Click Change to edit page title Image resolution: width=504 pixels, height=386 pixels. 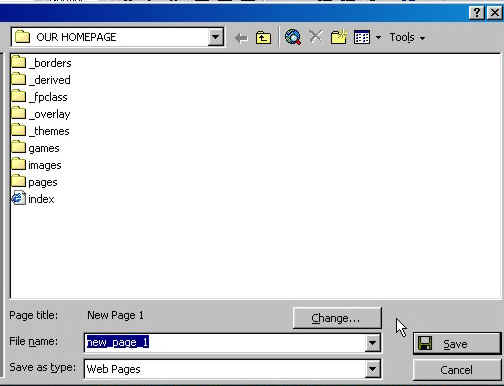(x=337, y=318)
